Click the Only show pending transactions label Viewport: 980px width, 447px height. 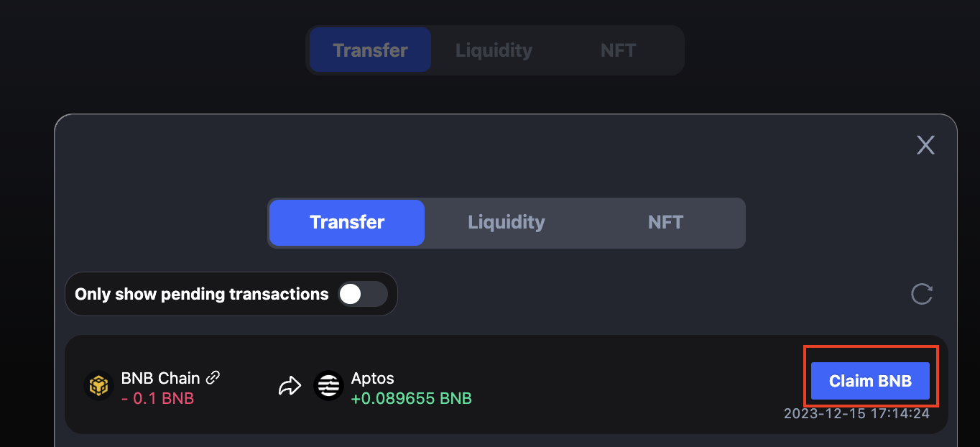point(201,294)
